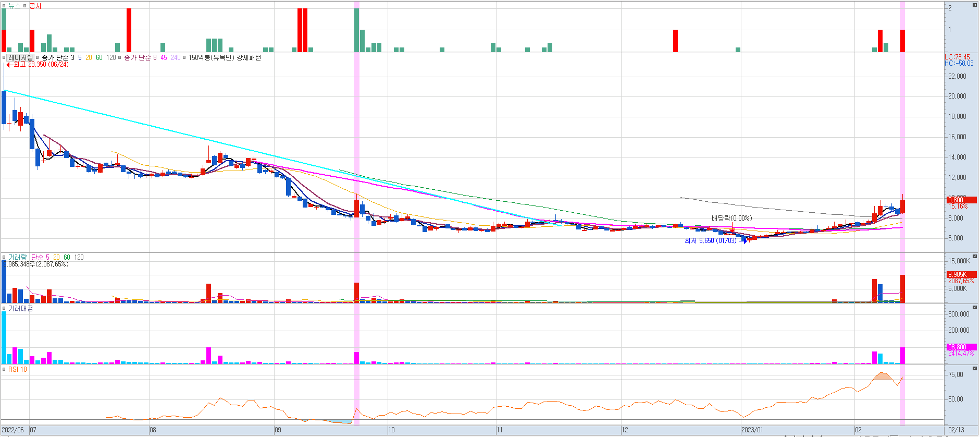980x437 pixels.
Task: Click the 최고 23,350 (06/24) high marker
Action: (x=38, y=64)
